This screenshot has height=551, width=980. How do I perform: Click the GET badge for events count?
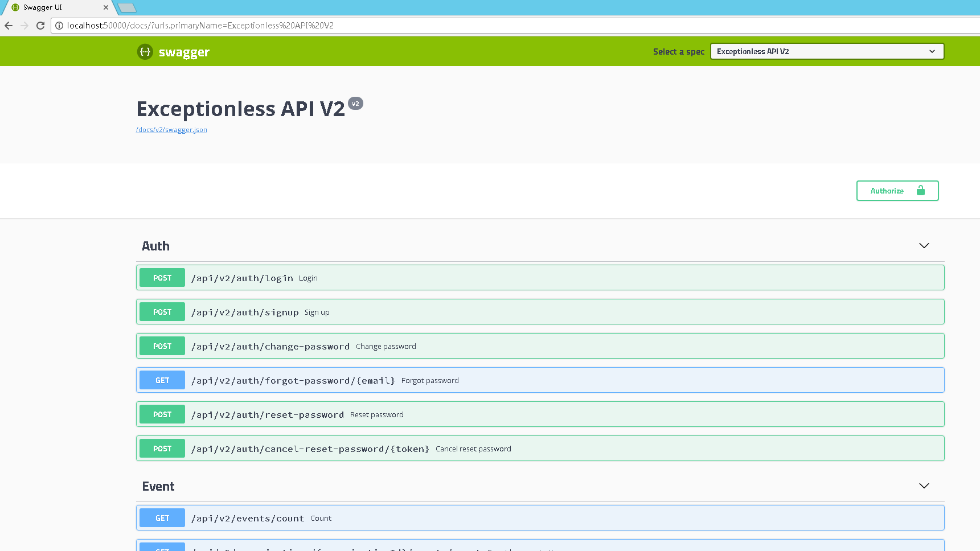[162, 518]
